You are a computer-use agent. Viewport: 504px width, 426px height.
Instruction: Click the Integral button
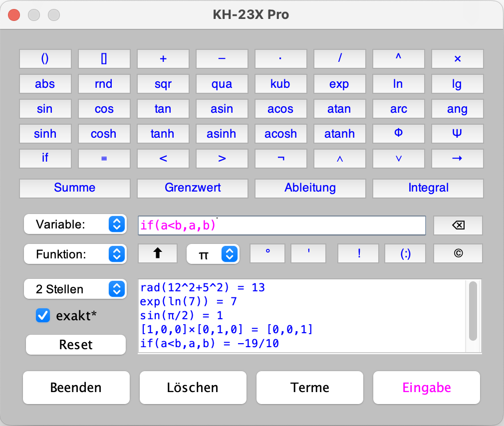428,188
